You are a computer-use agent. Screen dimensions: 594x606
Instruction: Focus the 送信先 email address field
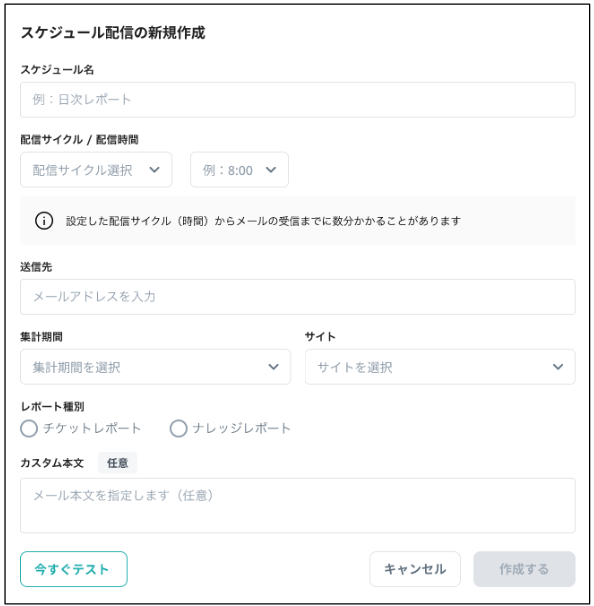point(298,297)
